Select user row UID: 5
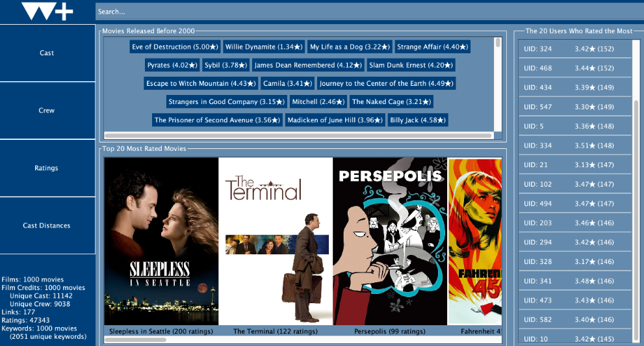 (574, 126)
